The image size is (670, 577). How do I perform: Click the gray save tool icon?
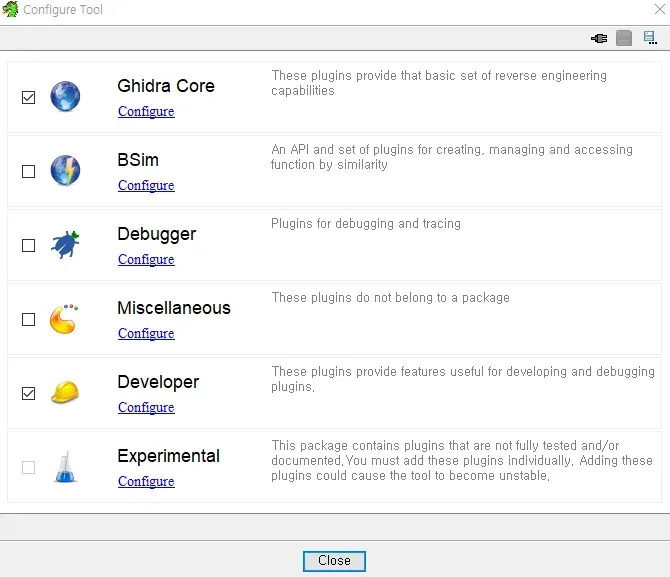click(624, 38)
